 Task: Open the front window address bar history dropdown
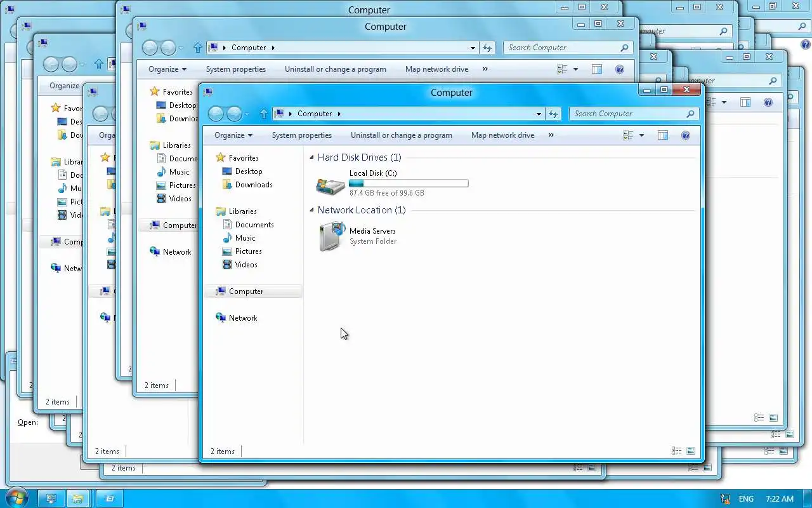539,114
